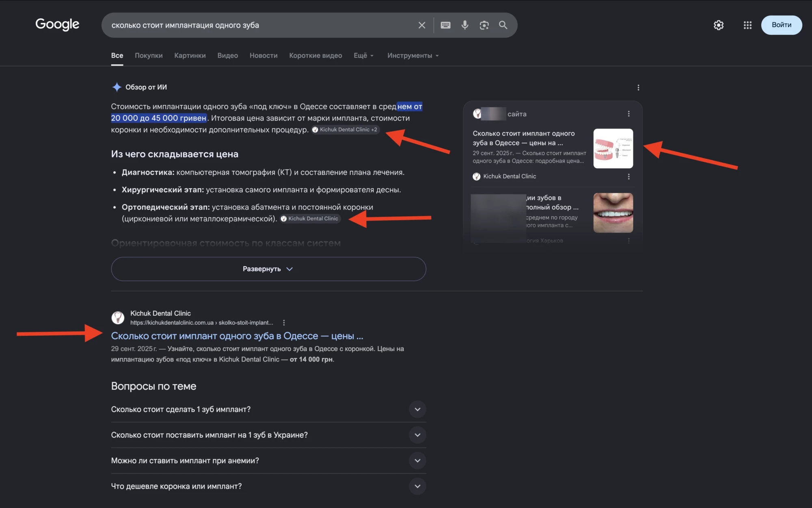Open the settings gear icon
The width and height of the screenshot is (812, 508).
(719, 25)
